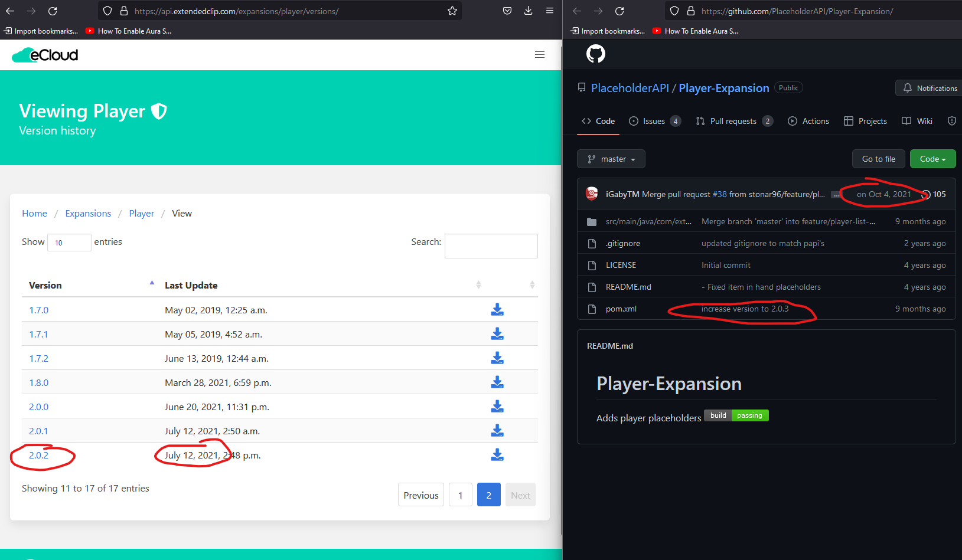Download version 2.0.2 via its download icon

coord(497,455)
